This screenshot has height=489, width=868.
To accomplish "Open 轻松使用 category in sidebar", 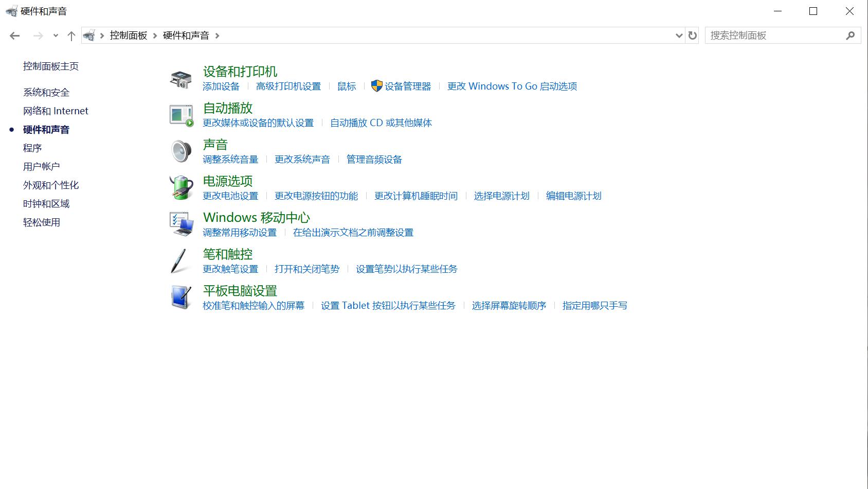I will pyautogui.click(x=42, y=222).
